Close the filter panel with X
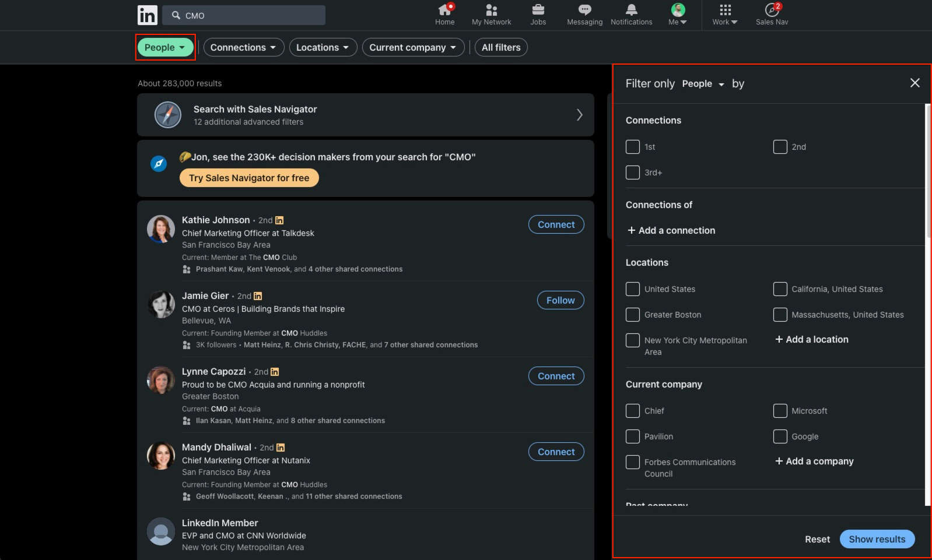The width and height of the screenshot is (932, 560). (x=915, y=83)
